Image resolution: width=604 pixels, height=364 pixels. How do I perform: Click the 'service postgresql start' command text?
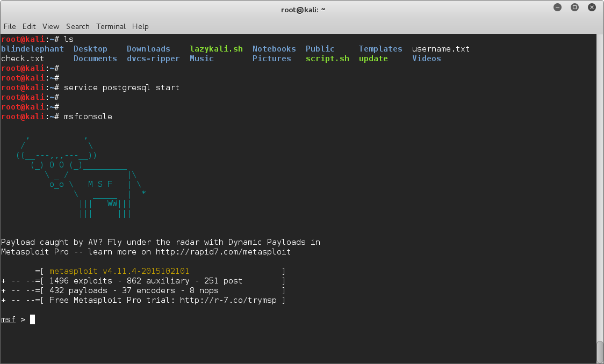[x=122, y=88]
